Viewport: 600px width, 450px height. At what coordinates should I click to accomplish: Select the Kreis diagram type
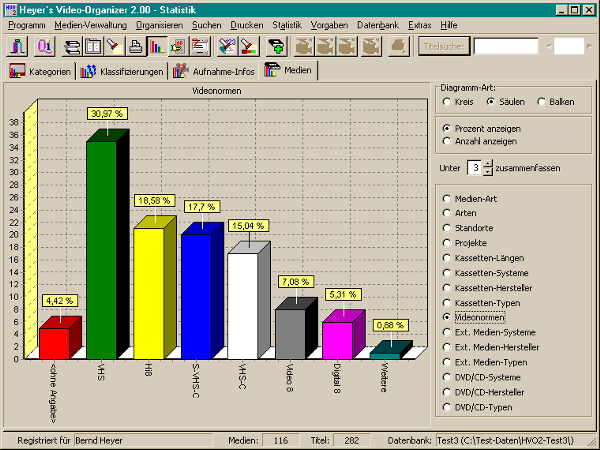click(447, 101)
